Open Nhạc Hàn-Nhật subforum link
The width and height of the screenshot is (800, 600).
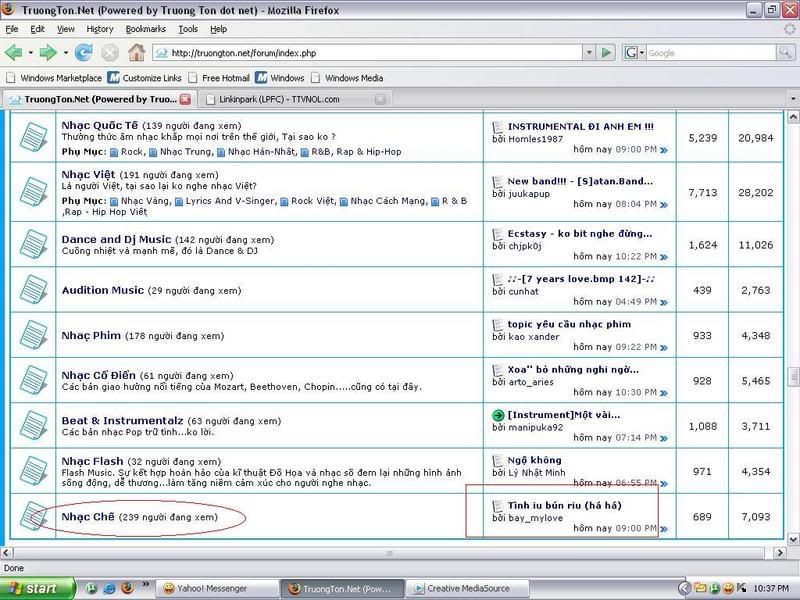261,152
